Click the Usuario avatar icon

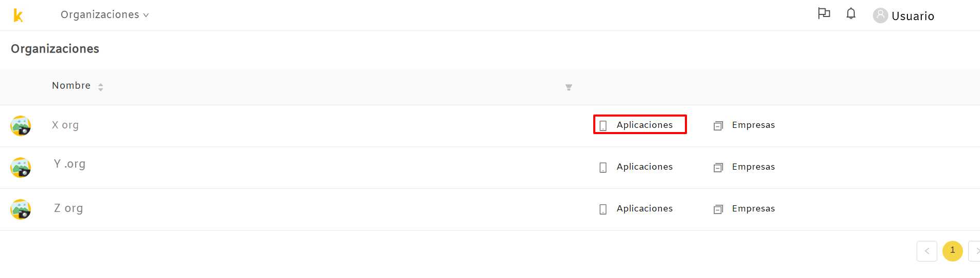click(x=880, y=15)
